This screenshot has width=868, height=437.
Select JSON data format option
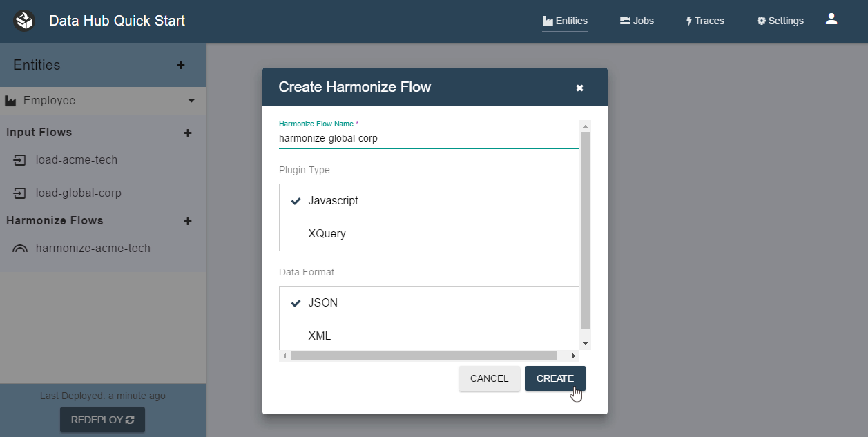322,302
